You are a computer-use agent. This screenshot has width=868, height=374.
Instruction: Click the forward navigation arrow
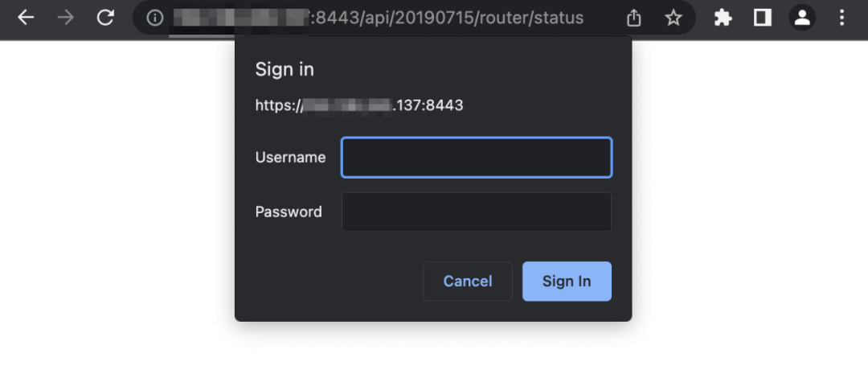65,18
